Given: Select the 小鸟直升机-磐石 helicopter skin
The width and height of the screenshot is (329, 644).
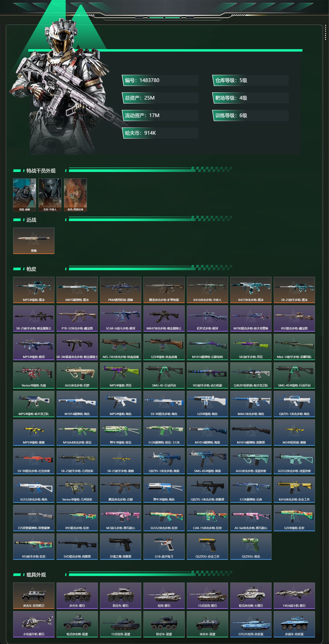Looking at the screenshot, I should [34, 624].
